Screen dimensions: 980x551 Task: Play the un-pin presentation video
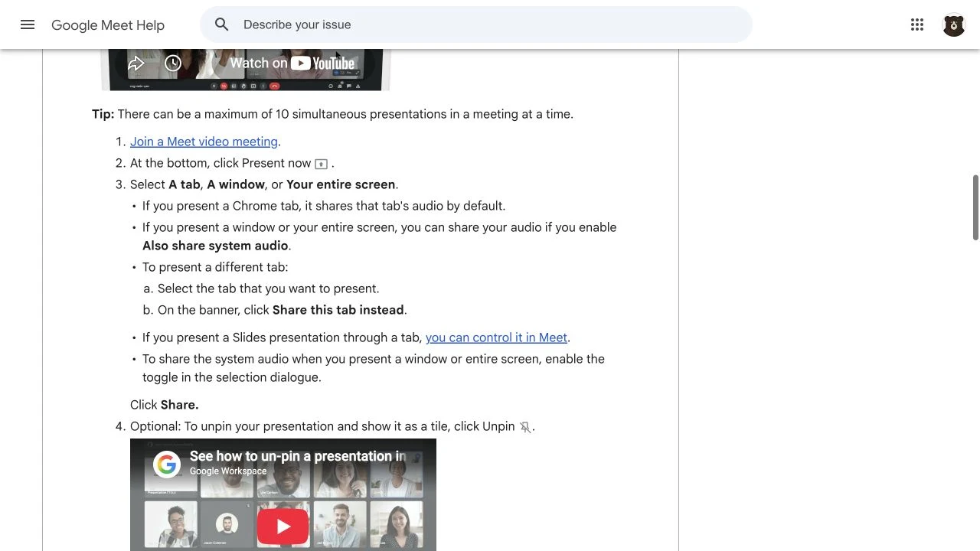point(283,526)
